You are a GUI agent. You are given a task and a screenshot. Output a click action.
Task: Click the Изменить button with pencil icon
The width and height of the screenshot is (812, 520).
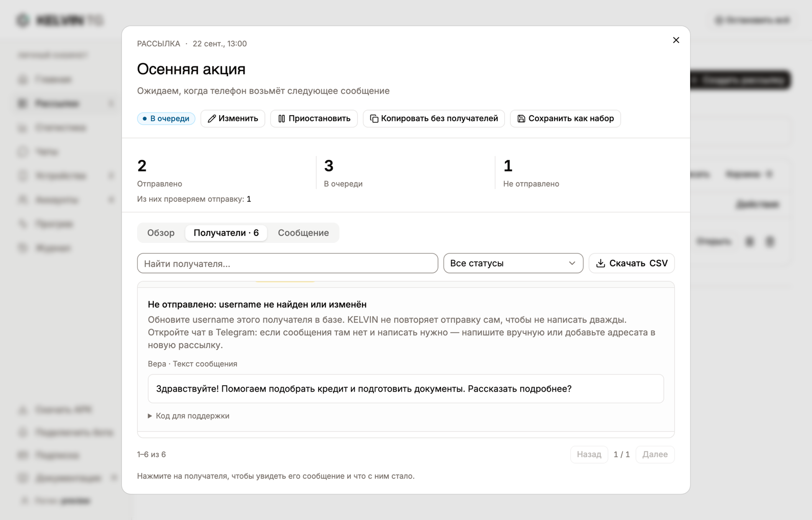click(x=233, y=119)
